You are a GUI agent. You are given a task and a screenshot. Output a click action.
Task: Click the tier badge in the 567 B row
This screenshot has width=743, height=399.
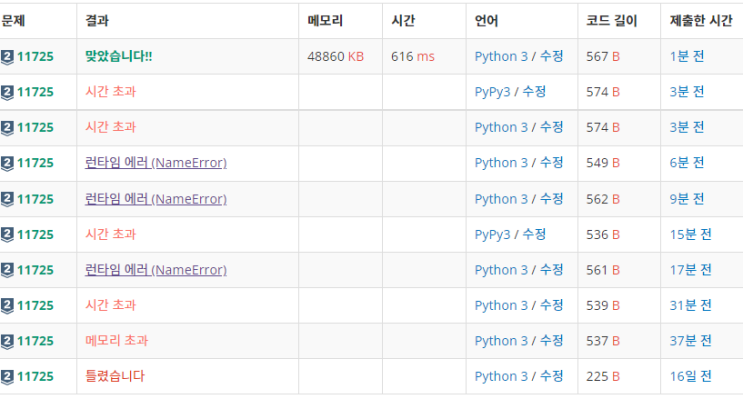coord(7,57)
